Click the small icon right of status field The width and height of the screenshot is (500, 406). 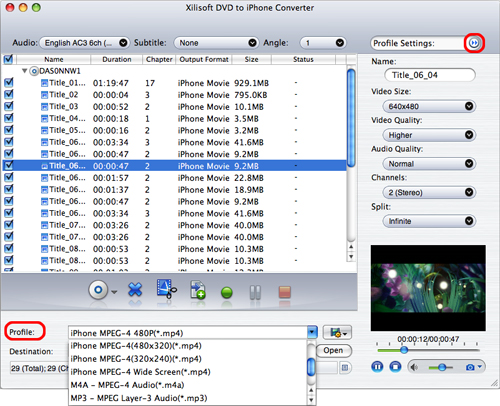tap(345, 367)
